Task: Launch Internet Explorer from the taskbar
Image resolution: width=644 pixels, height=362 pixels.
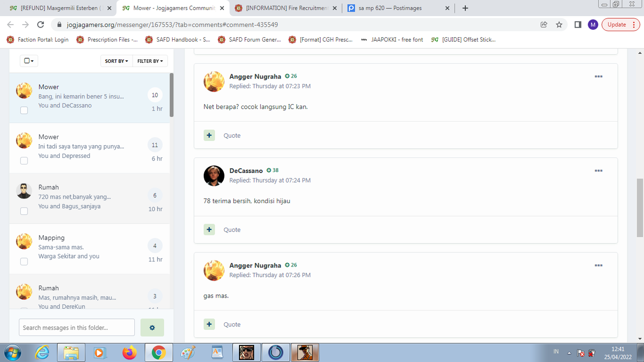Action: click(x=42, y=352)
